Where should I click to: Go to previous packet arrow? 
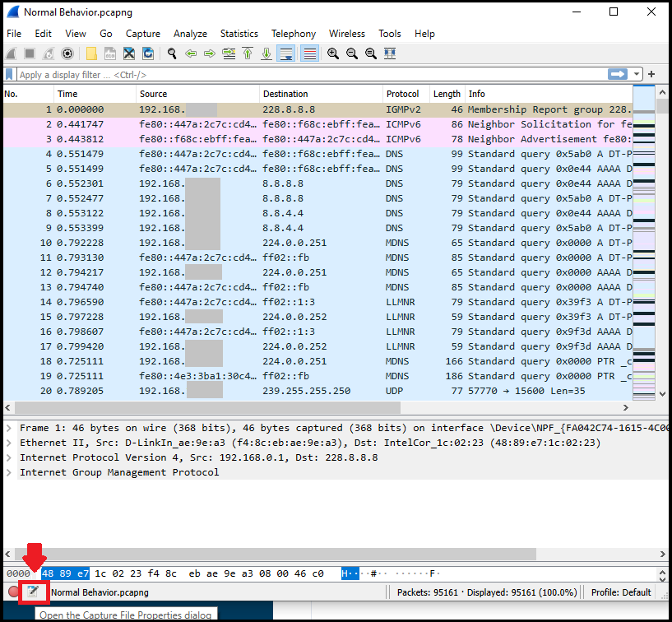coord(191,53)
